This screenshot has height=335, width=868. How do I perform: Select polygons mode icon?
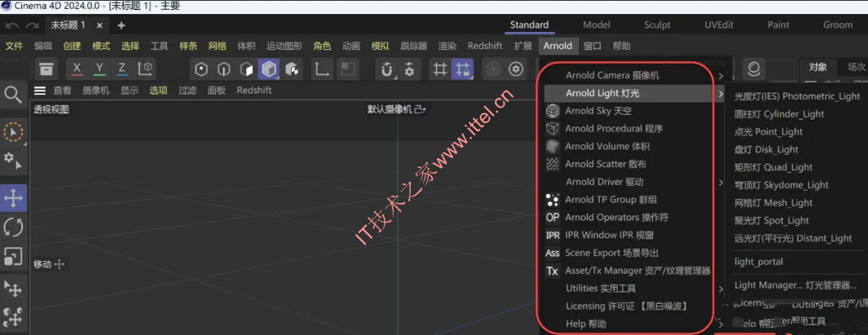(x=246, y=70)
